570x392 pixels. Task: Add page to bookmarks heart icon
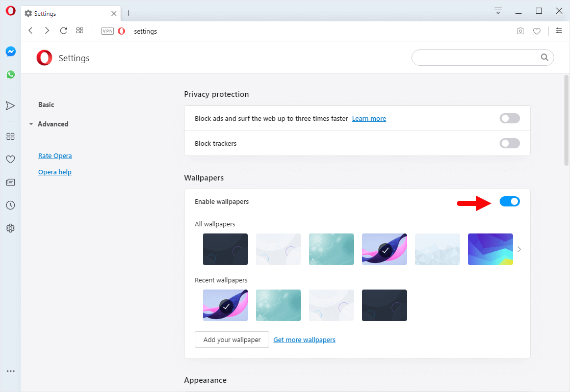coord(536,31)
